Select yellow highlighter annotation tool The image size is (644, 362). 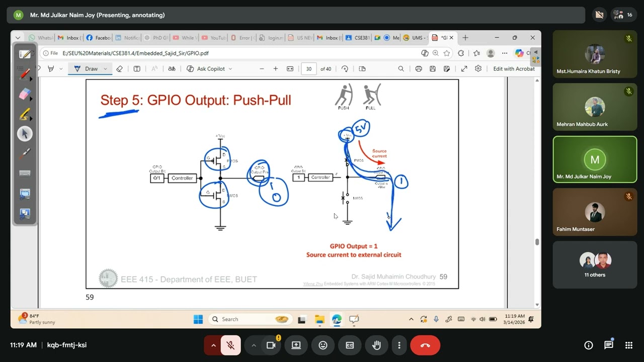[25, 114]
